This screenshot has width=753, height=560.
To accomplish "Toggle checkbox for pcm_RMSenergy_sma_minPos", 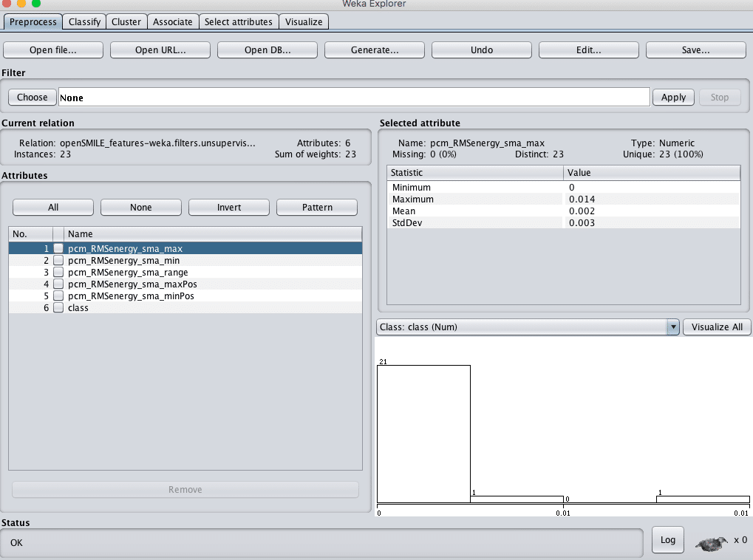I will pyautogui.click(x=58, y=296).
